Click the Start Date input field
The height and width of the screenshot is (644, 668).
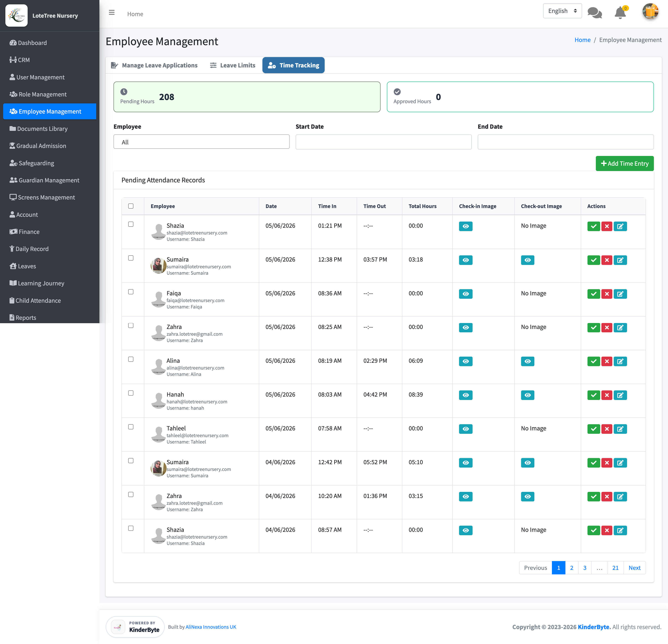point(383,142)
